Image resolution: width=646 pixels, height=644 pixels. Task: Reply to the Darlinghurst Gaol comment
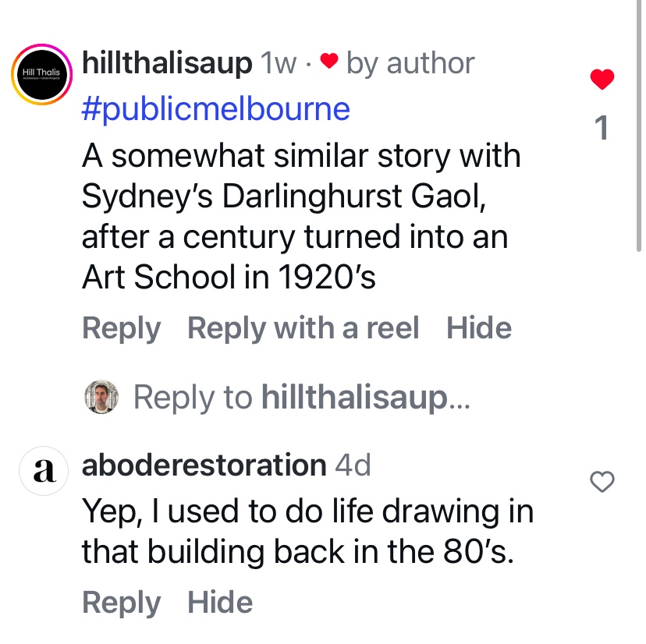tap(121, 328)
